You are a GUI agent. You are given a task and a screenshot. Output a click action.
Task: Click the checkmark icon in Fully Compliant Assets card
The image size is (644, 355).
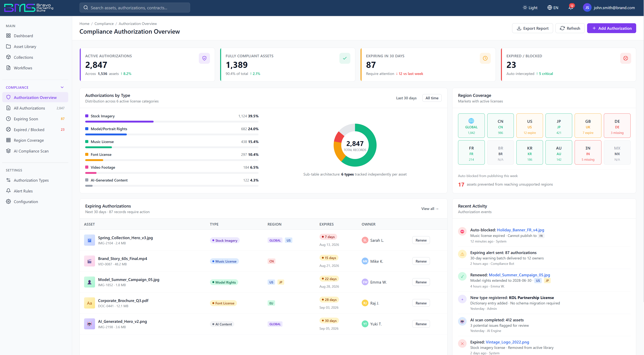click(345, 58)
